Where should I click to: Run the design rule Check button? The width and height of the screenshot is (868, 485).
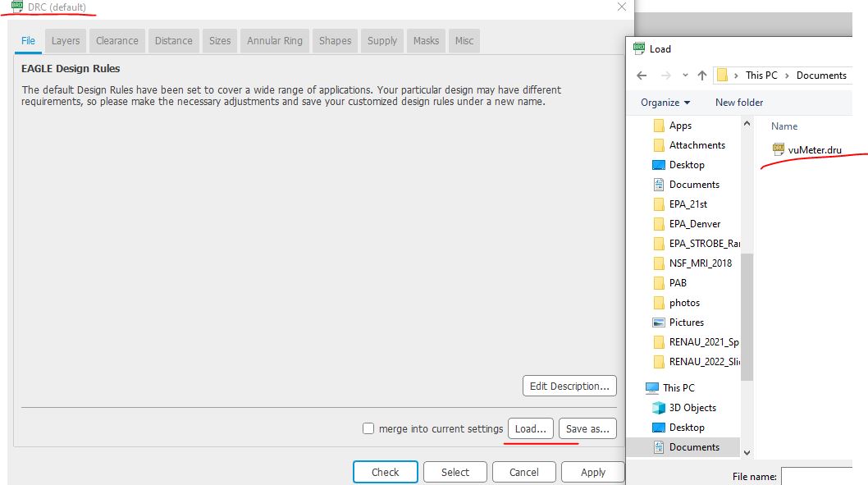(x=386, y=472)
